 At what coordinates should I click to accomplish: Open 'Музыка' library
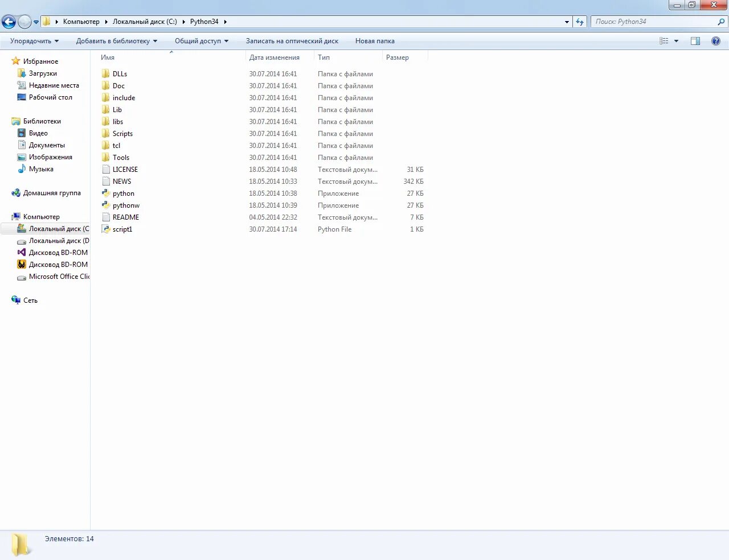[41, 169]
